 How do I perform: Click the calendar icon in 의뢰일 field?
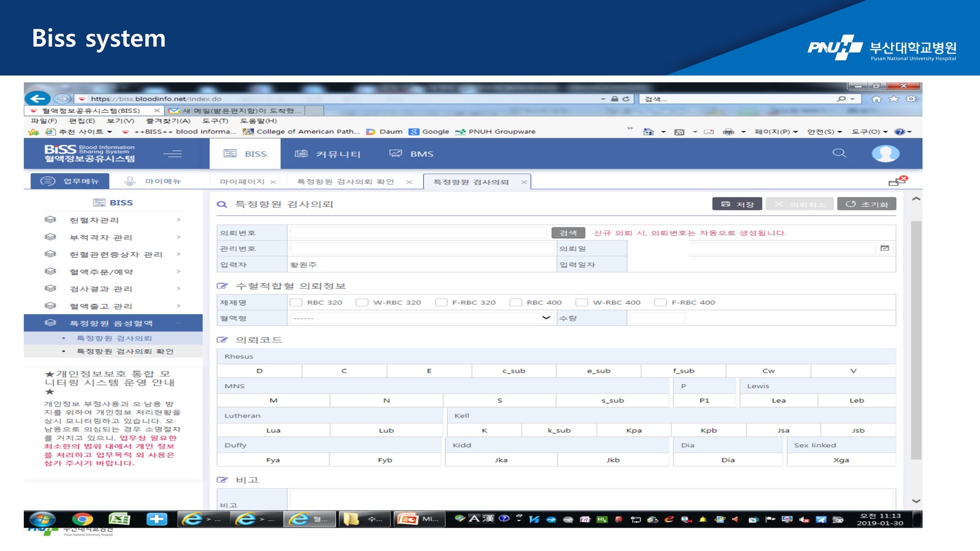[x=884, y=248]
